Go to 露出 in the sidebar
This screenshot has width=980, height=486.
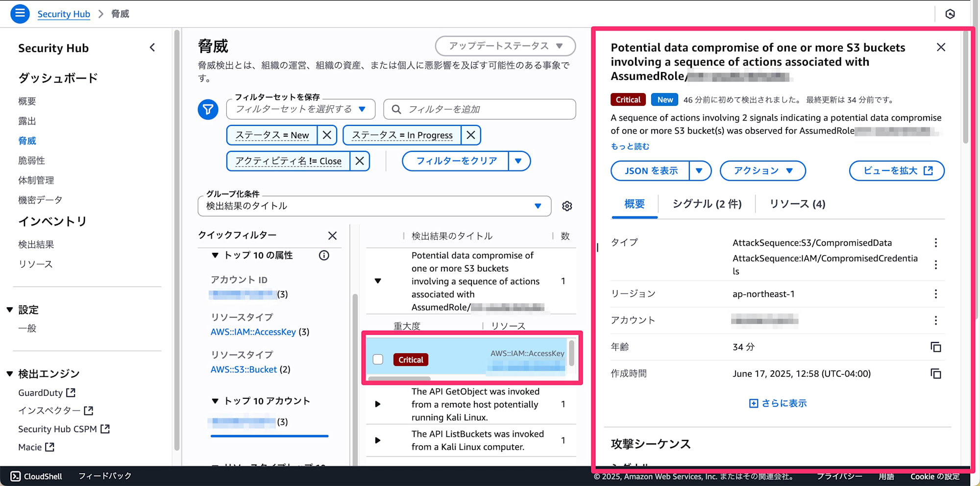click(x=27, y=121)
